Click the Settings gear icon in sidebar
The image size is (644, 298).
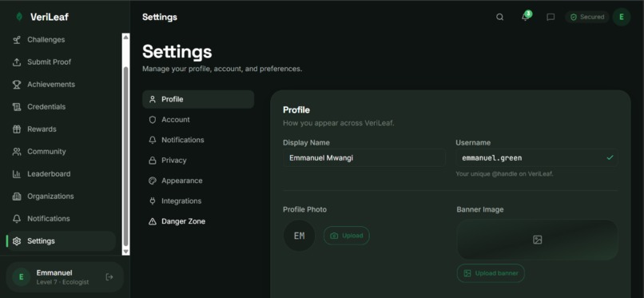(x=17, y=241)
